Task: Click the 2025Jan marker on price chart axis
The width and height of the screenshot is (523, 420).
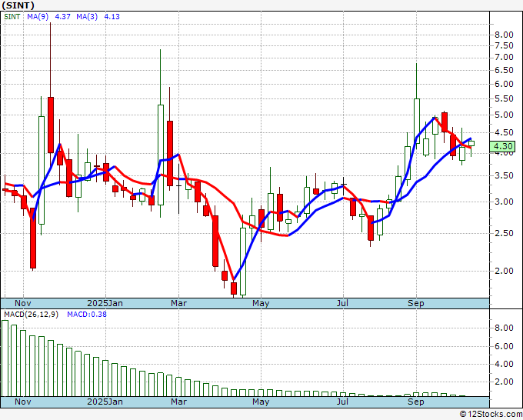Action: point(104,303)
